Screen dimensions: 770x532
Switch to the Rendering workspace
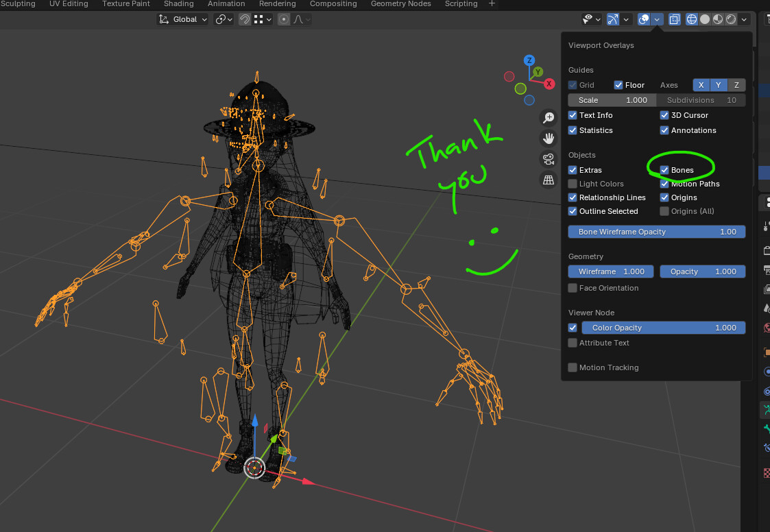pyautogui.click(x=278, y=4)
